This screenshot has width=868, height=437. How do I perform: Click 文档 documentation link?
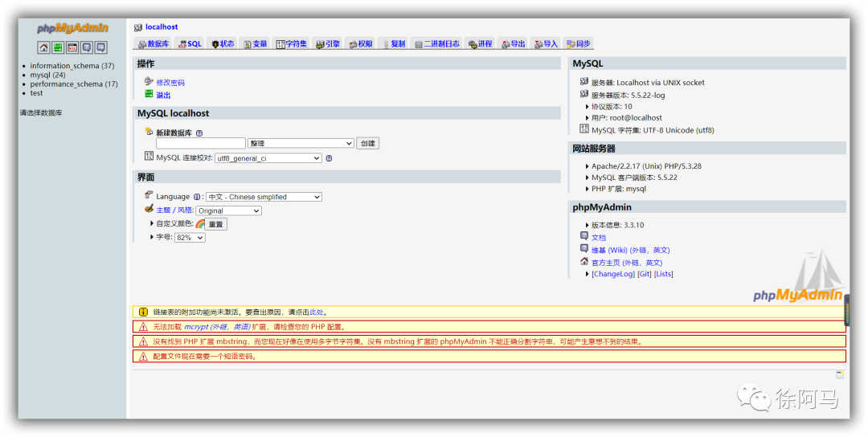point(599,237)
